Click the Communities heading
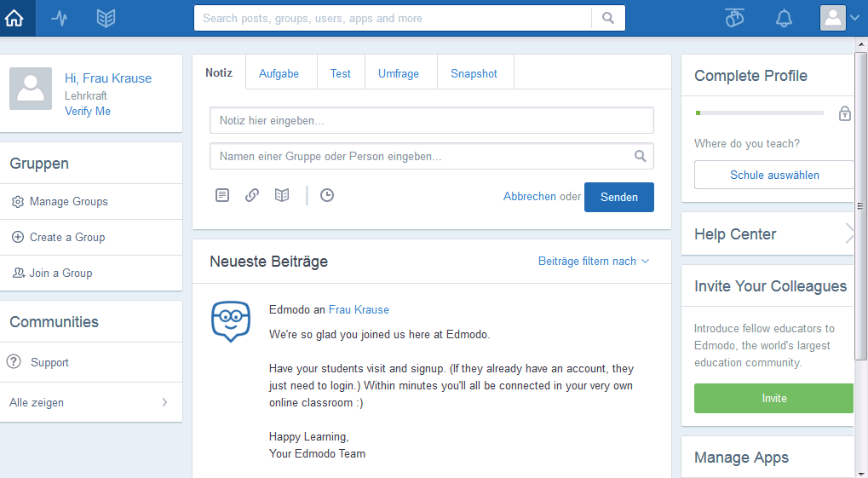Image resolution: width=868 pixels, height=478 pixels. click(x=55, y=322)
